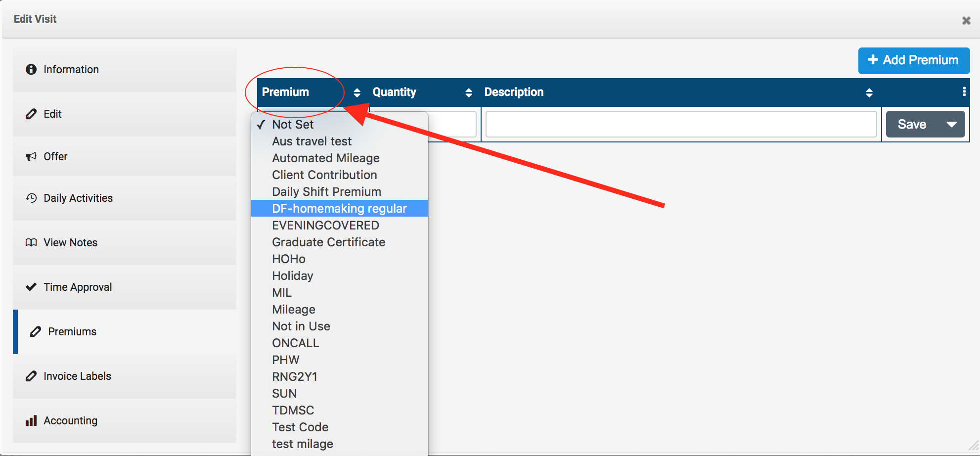Pick the Holiday option in dropdown
This screenshot has height=456, width=980.
[x=293, y=276]
